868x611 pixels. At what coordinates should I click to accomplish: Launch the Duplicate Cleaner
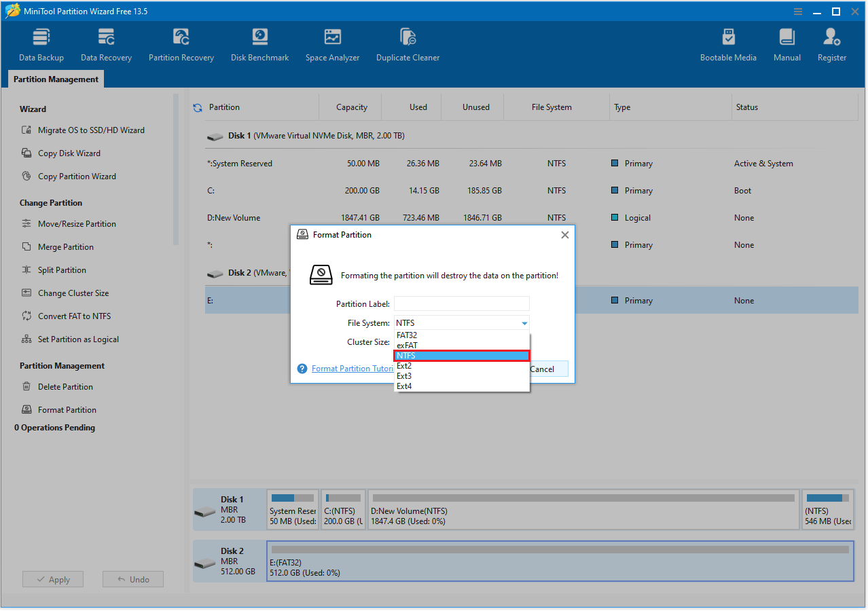(x=408, y=43)
